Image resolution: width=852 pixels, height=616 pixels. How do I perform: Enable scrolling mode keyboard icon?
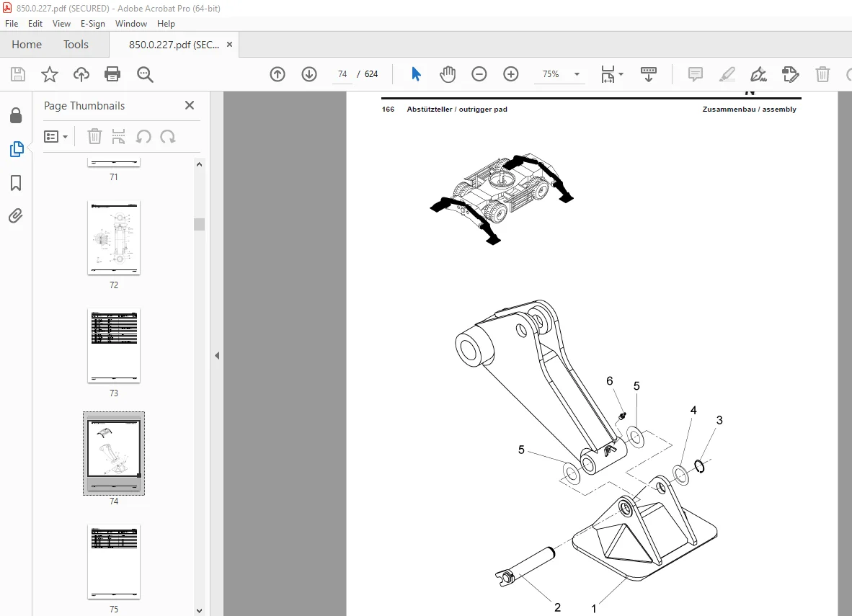pos(649,74)
